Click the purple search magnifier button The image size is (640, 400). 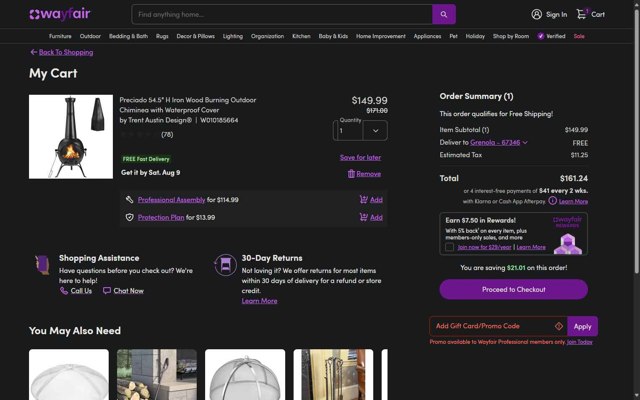pos(444,14)
